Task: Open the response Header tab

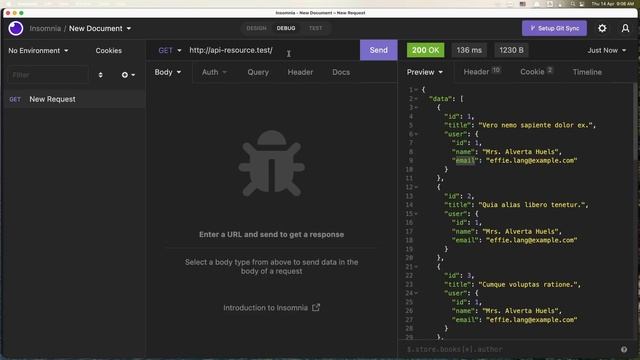Action: [482, 72]
